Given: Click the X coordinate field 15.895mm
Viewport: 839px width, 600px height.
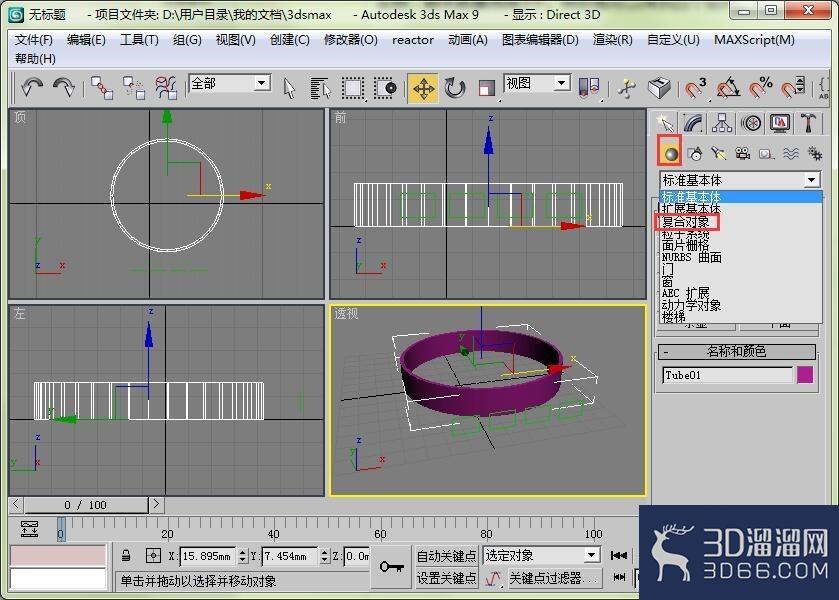Looking at the screenshot, I should pyautogui.click(x=209, y=556).
